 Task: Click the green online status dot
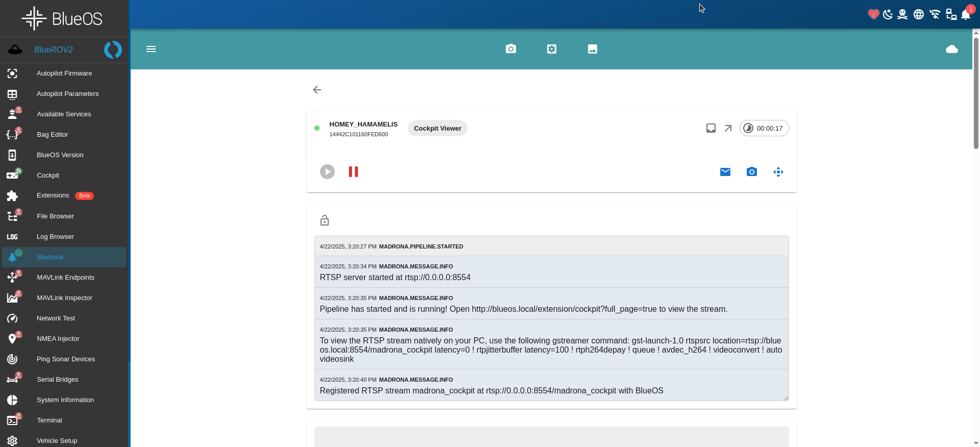pos(317,128)
